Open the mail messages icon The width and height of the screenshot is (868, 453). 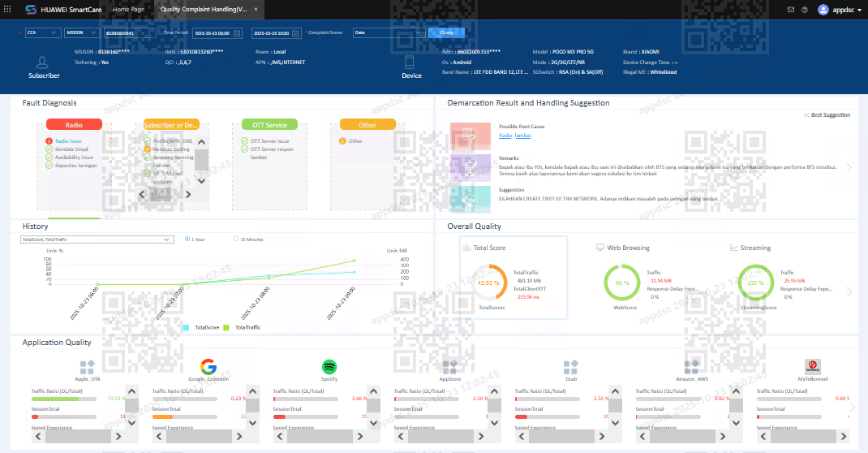click(x=790, y=10)
